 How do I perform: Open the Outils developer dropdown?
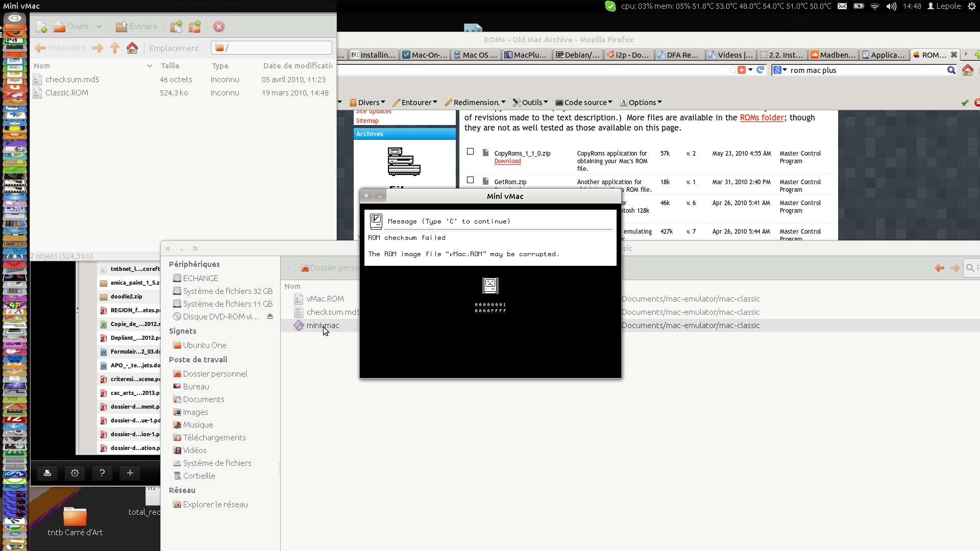click(531, 103)
